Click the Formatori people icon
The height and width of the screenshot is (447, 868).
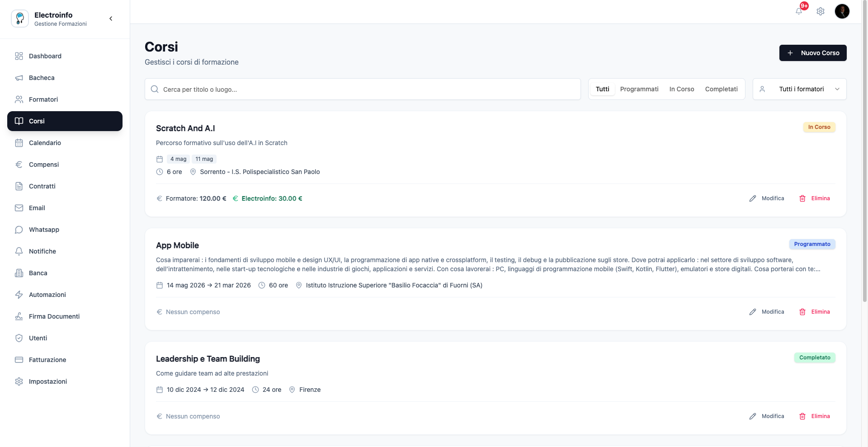[x=19, y=99]
